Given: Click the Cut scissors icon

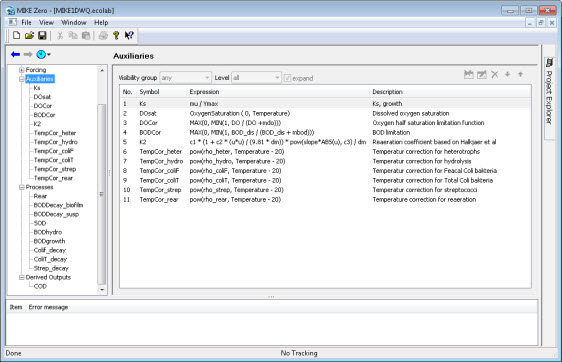Looking at the screenshot, I should [x=60, y=35].
